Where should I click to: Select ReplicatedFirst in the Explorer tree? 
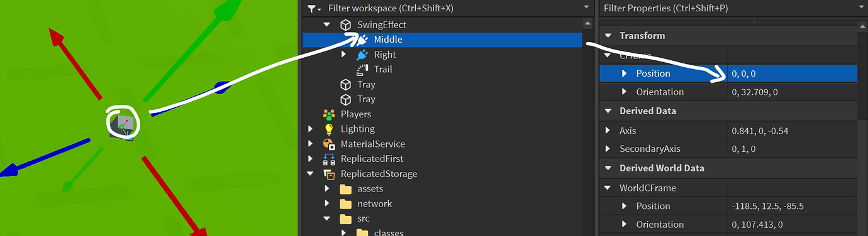click(x=442, y=159)
